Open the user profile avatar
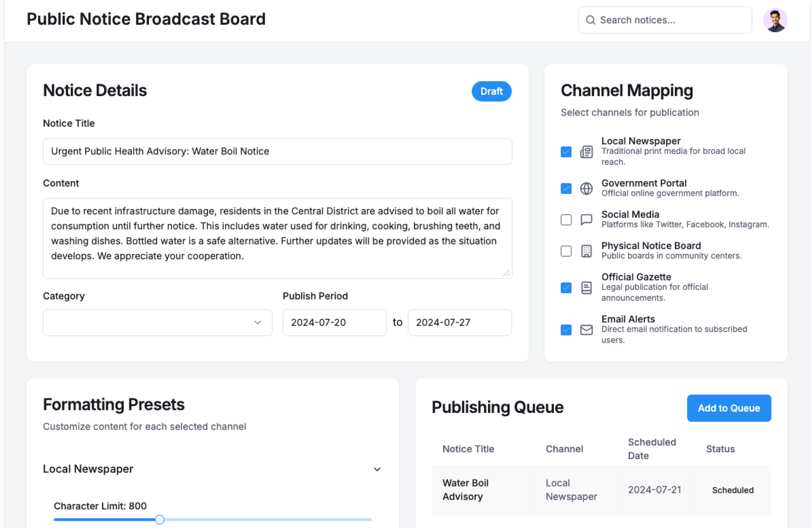The width and height of the screenshot is (812, 528). [775, 20]
